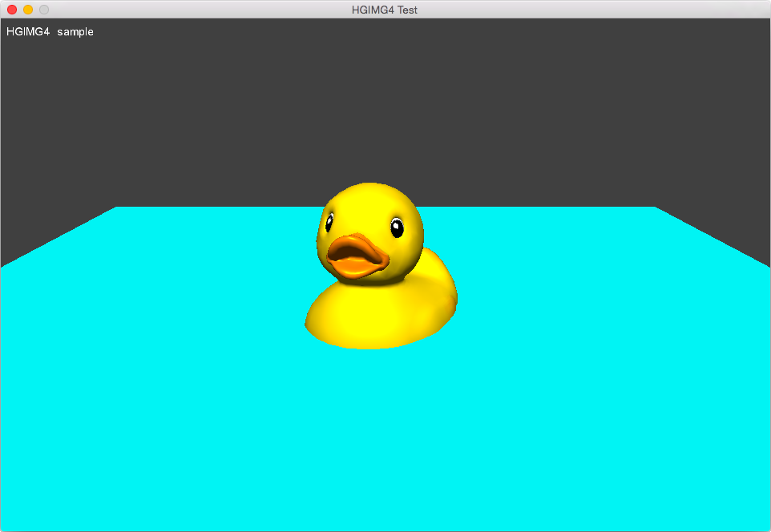Viewport: 771px width, 532px height.
Task: Click the duck's orange beak
Action: pos(357,256)
